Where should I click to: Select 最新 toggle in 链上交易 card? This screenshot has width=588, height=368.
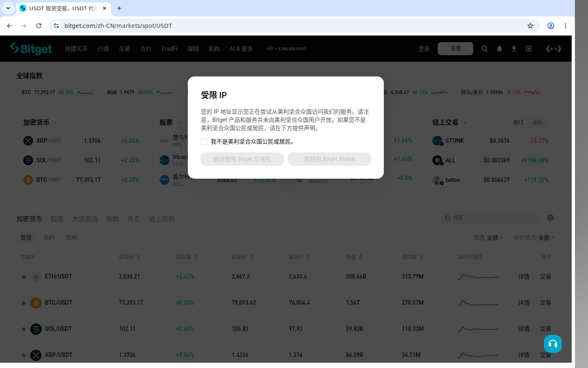pos(538,122)
